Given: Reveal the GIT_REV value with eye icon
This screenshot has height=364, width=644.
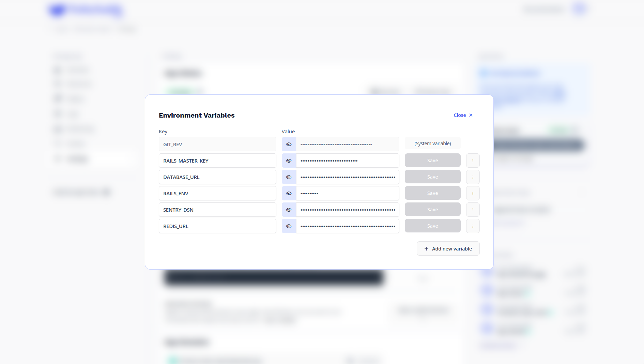Looking at the screenshot, I should (x=289, y=144).
